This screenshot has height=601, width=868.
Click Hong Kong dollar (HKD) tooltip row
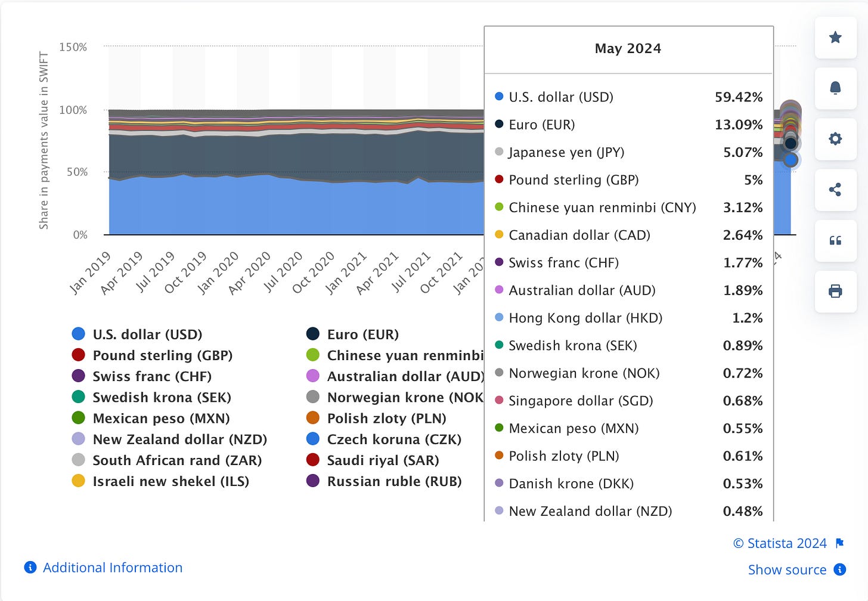click(628, 318)
